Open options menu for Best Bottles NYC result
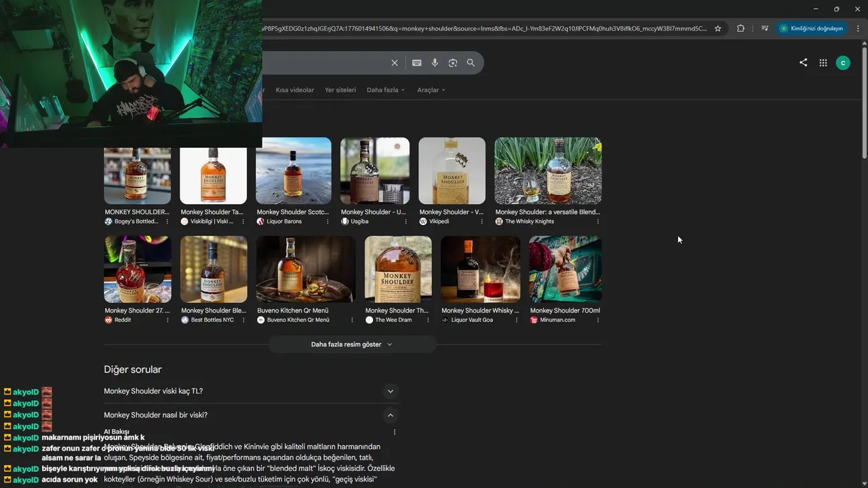Viewport: 868px width, 488px height. click(x=243, y=320)
